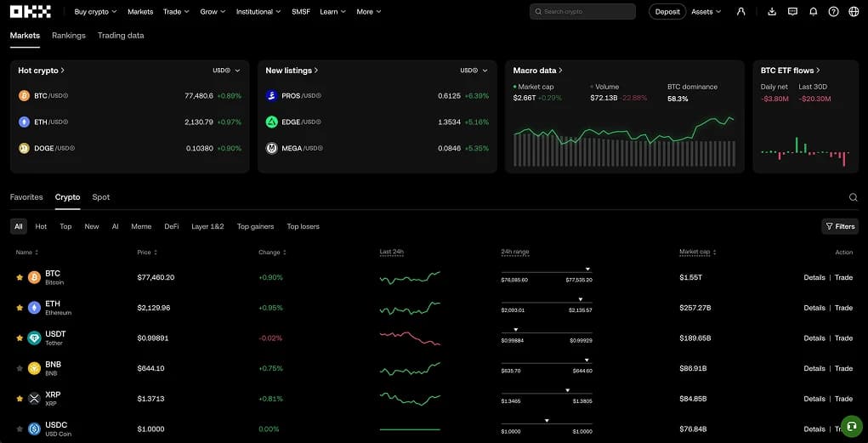868x443 pixels.
Task: Click the USDT 24h range marker
Action: coord(515,329)
